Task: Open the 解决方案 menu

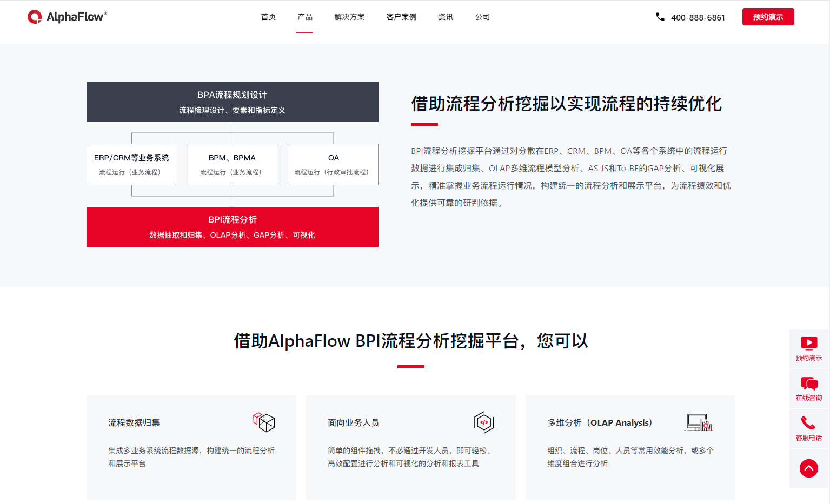Action: coord(349,17)
